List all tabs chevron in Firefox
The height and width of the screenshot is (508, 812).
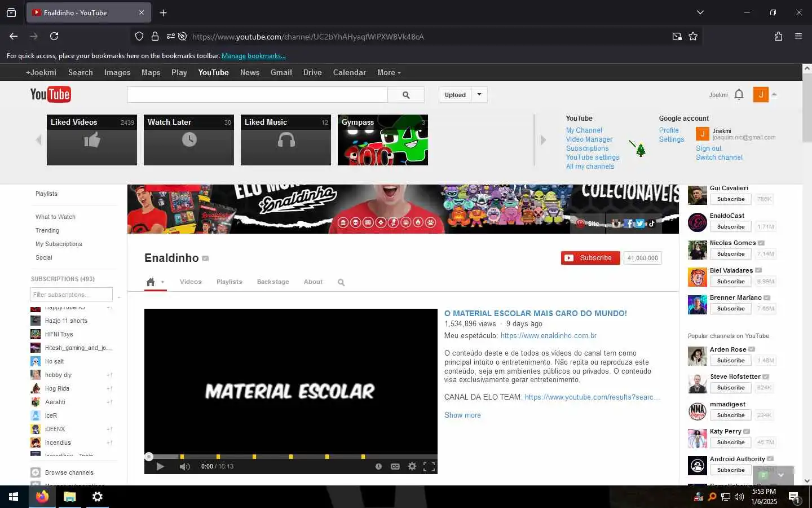pos(700,12)
